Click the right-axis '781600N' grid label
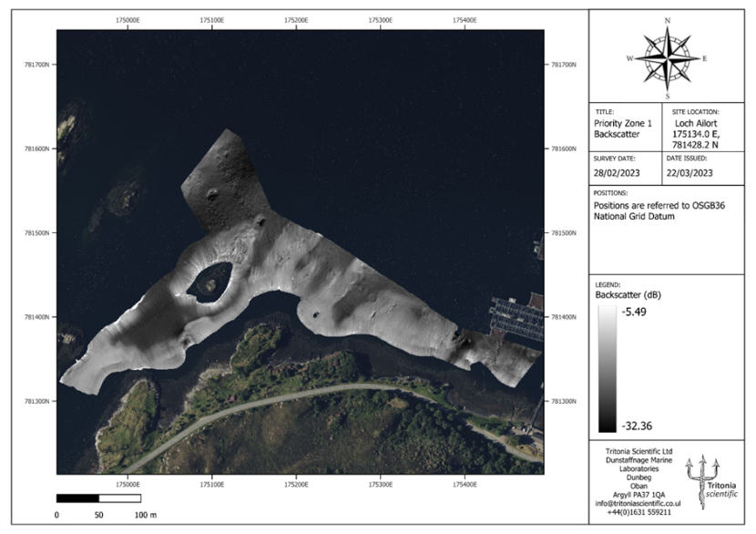This screenshot has height=534, width=756. 564,149
